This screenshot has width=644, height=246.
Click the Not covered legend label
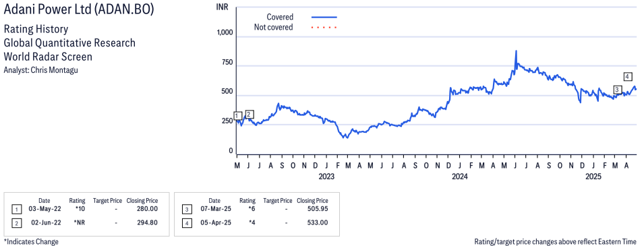pos(274,28)
